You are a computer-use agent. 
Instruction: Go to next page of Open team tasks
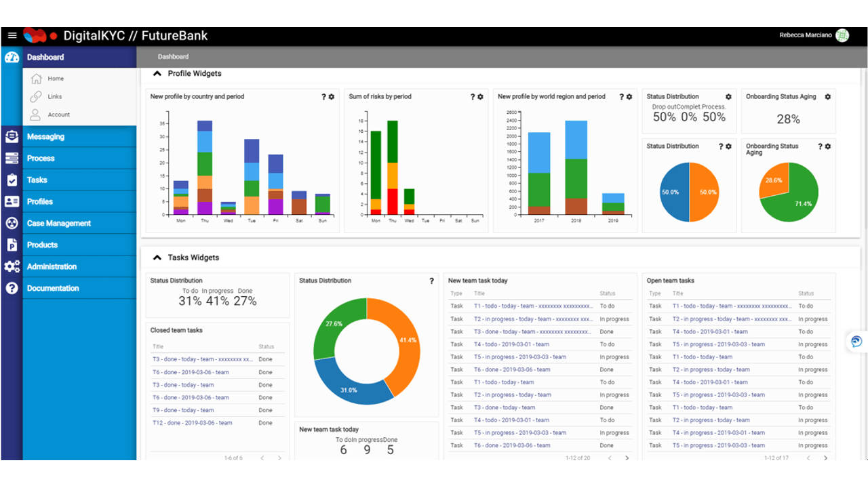(825, 458)
